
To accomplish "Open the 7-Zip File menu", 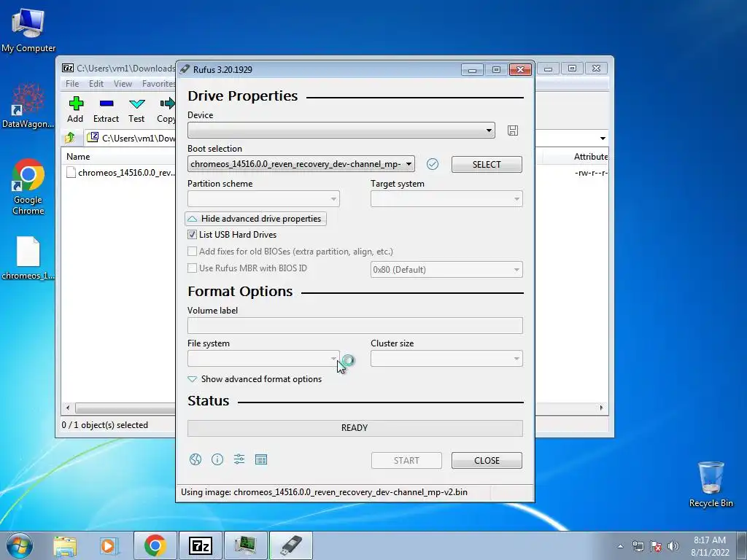I will point(72,84).
